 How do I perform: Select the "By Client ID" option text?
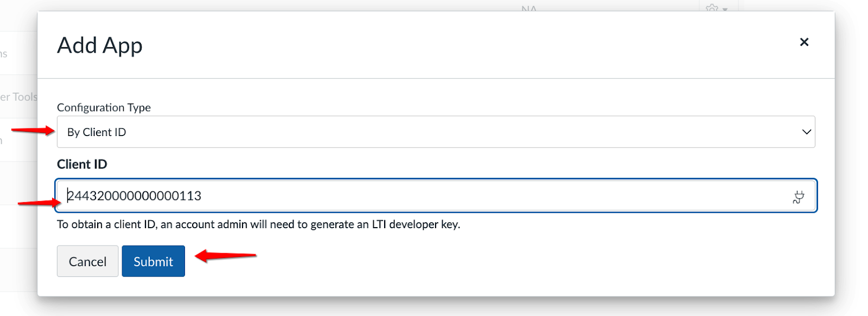[x=97, y=132]
